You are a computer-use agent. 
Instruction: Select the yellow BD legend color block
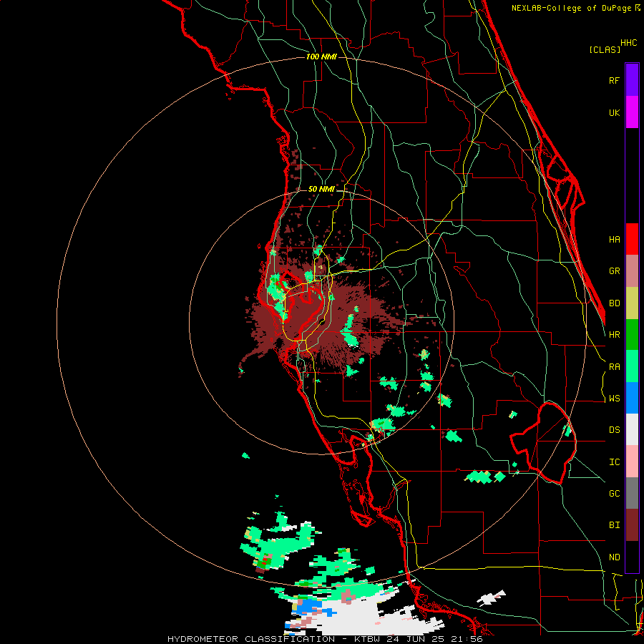632,303
